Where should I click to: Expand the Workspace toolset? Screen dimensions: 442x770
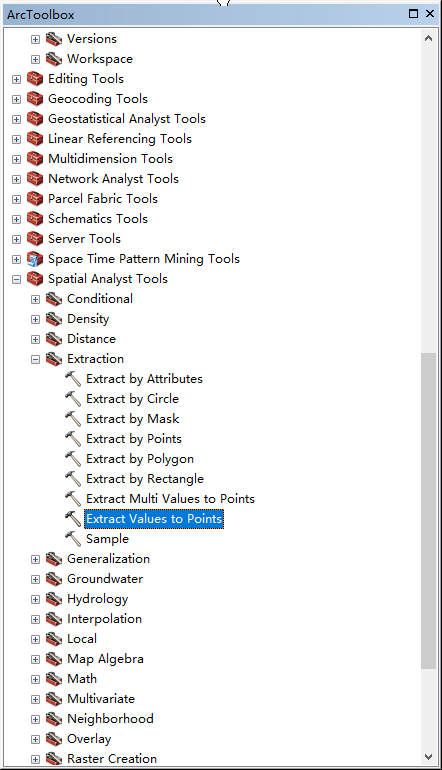[x=35, y=59]
